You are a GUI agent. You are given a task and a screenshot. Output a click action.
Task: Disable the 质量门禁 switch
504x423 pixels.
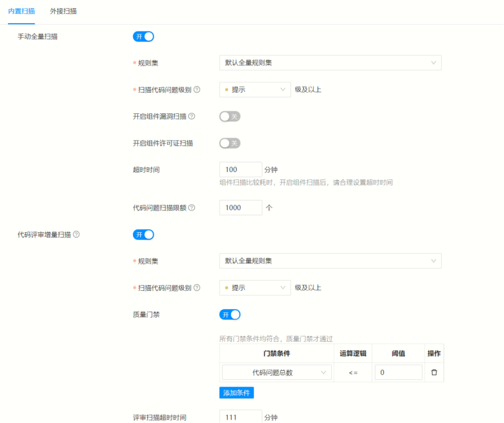(230, 315)
